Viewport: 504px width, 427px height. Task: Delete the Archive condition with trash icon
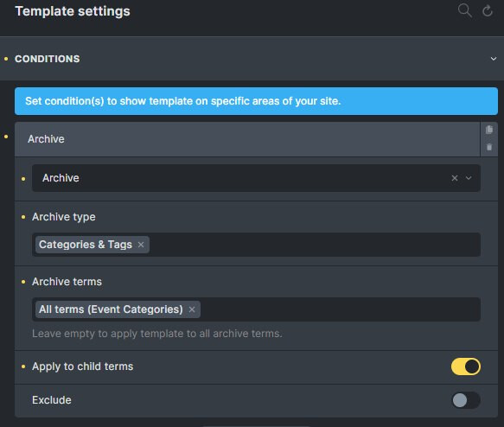(489, 147)
